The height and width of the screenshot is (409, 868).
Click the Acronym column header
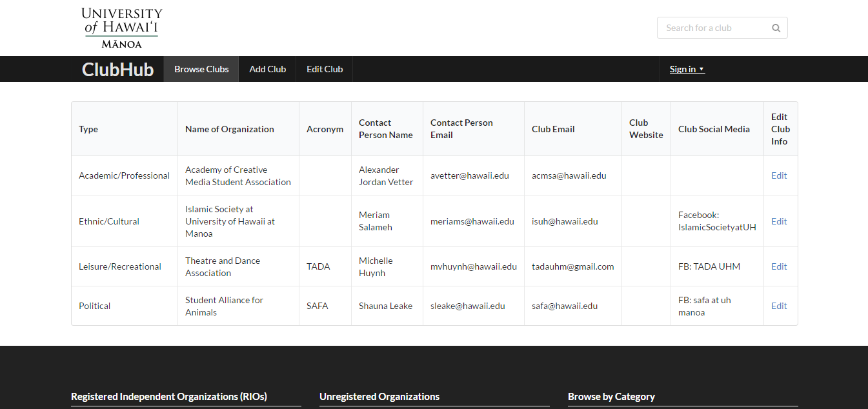click(325, 129)
